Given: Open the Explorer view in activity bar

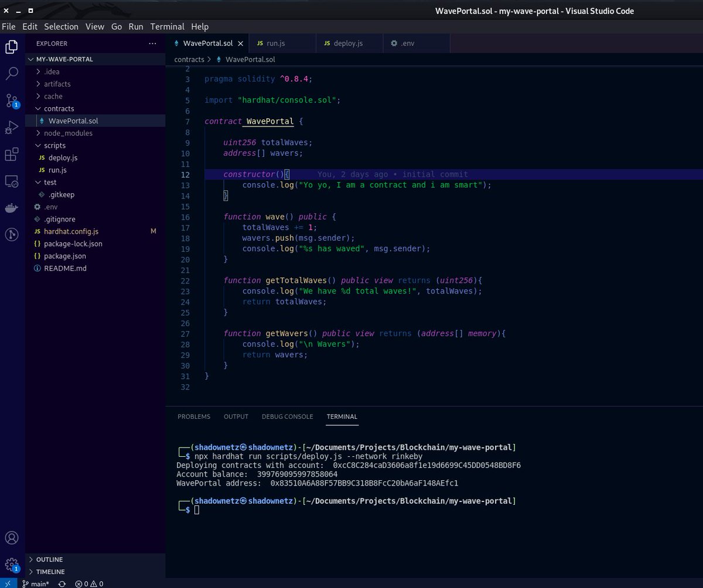Looking at the screenshot, I should tap(12, 47).
